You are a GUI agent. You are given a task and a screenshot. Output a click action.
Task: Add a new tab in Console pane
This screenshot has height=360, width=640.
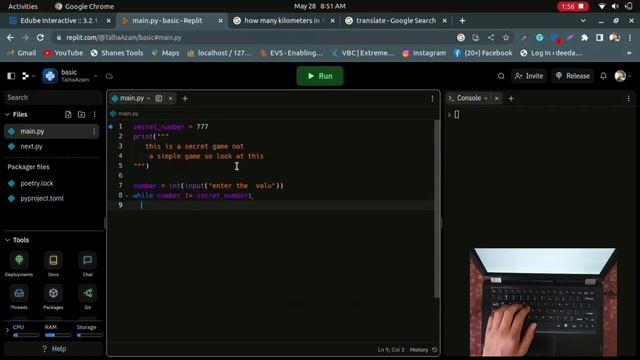click(511, 98)
